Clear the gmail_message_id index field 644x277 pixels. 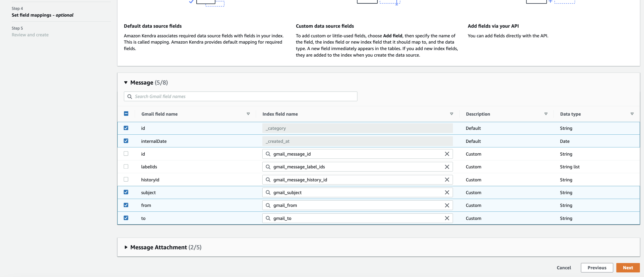[x=447, y=154]
